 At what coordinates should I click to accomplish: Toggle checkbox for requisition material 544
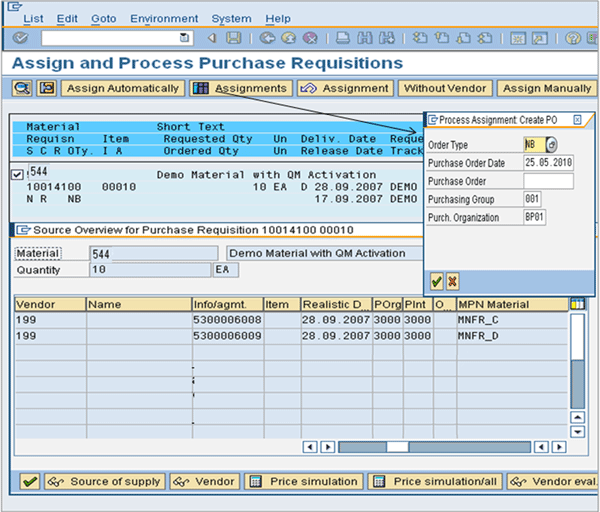(17, 175)
